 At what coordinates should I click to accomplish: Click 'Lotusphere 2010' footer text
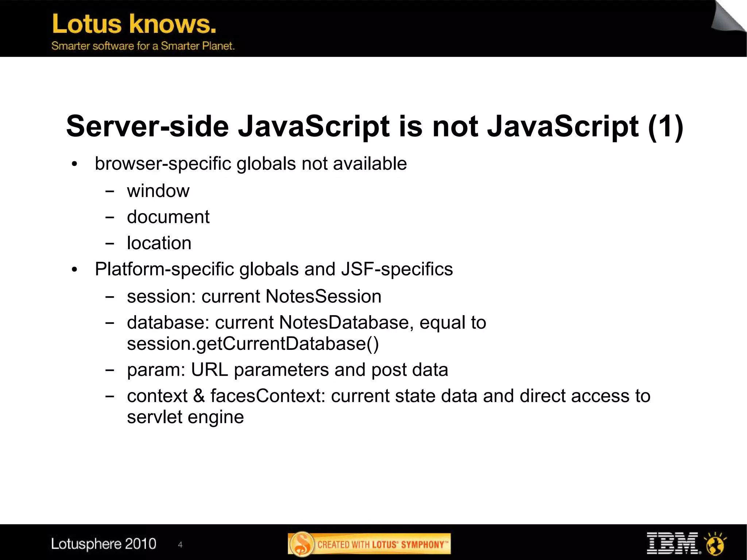104,544
